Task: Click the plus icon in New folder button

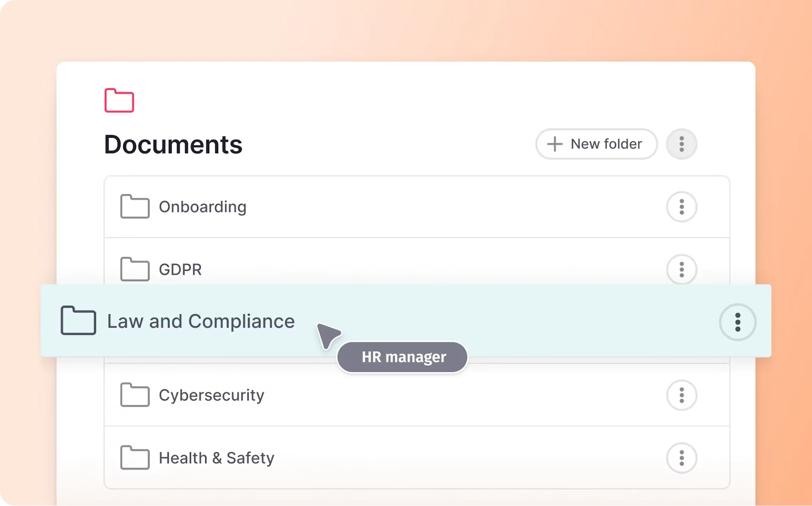Action: point(554,144)
